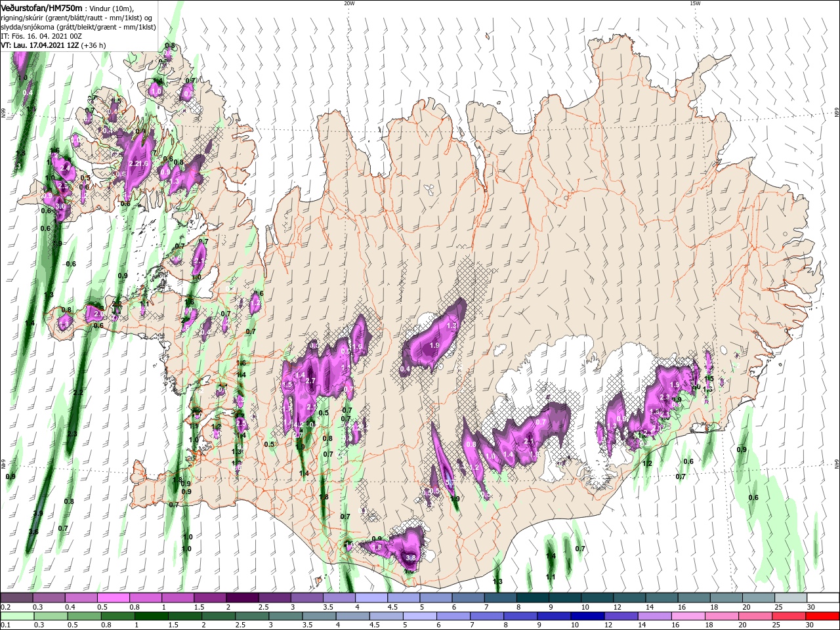Image resolution: width=840 pixels, height=630 pixels.
Task: Pick the dark teal snow scale swatch labeled 8
Action: pyautogui.click(x=532, y=598)
